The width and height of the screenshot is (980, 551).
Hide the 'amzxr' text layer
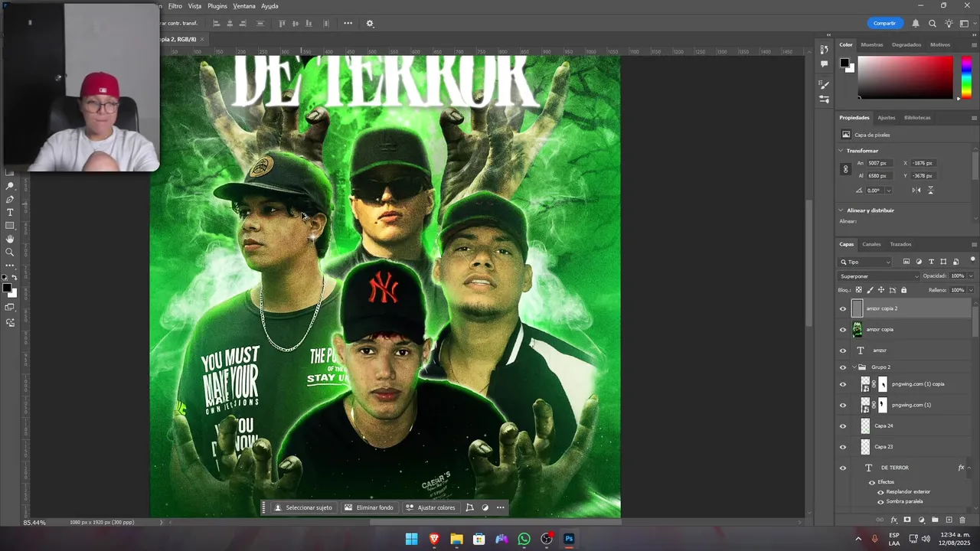[x=843, y=350]
